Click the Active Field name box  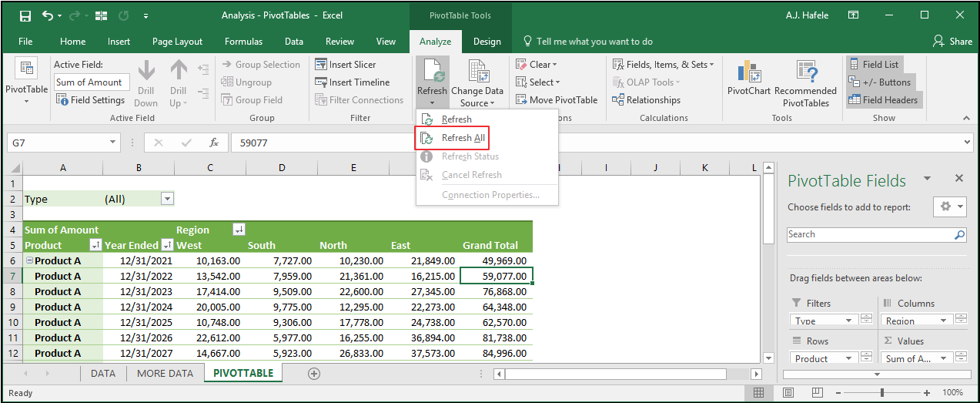[92, 82]
